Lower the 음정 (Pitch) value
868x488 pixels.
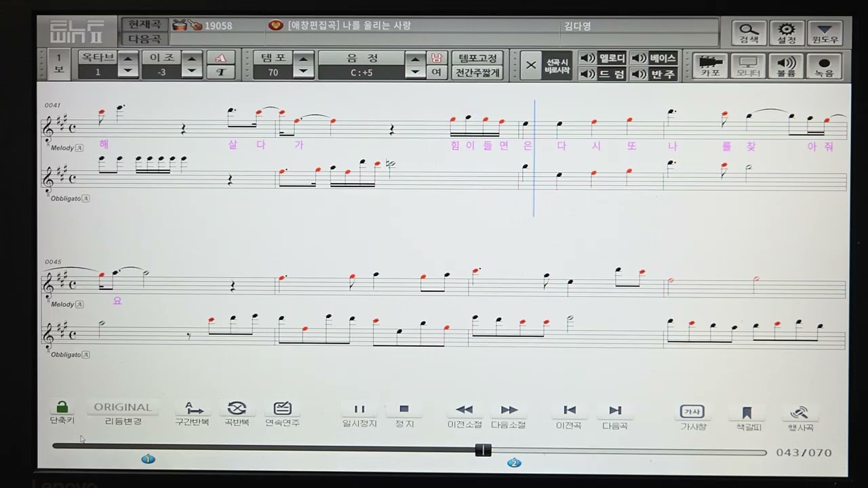[415, 71]
